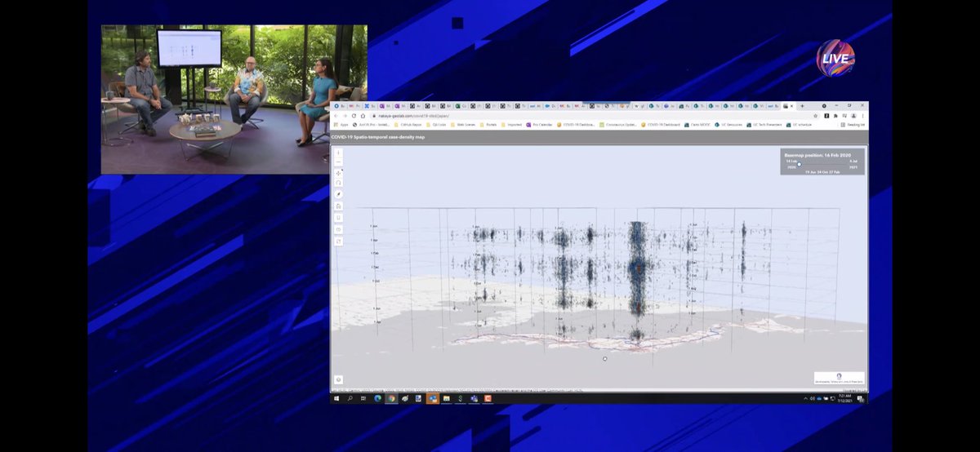Click the studio video feed thumbnail
This screenshot has width=980, height=452.
point(234,99)
